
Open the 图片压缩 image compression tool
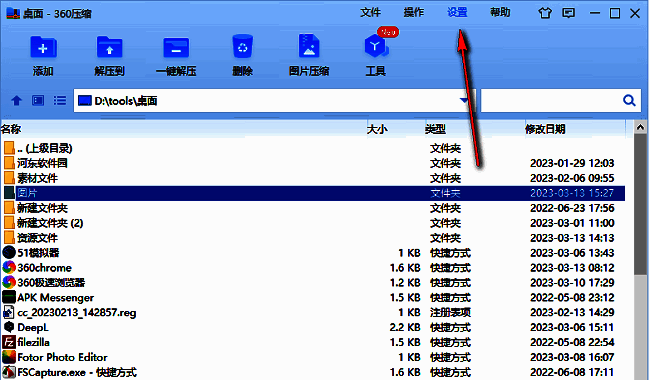click(x=309, y=46)
